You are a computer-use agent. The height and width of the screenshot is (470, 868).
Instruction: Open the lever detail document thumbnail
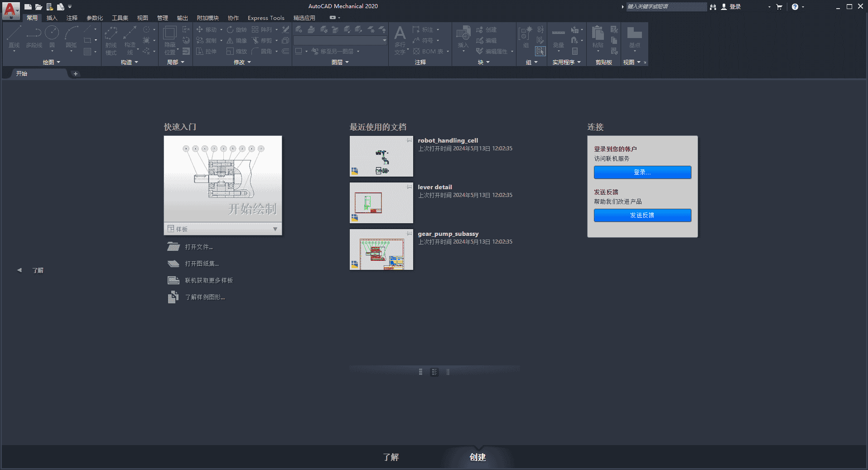tap(381, 203)
